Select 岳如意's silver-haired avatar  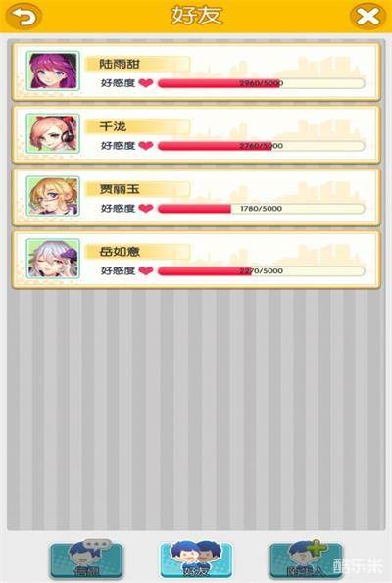(53, 259)
